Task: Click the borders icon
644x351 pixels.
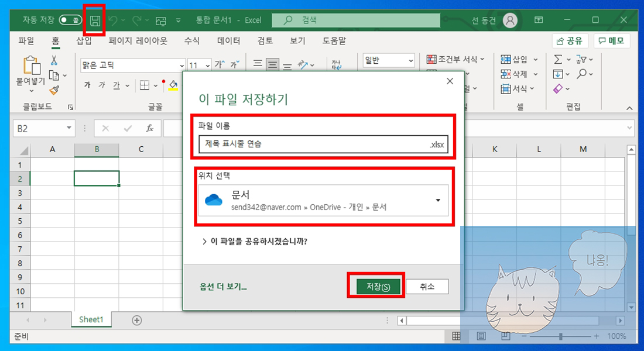Action: click(145, 85)
